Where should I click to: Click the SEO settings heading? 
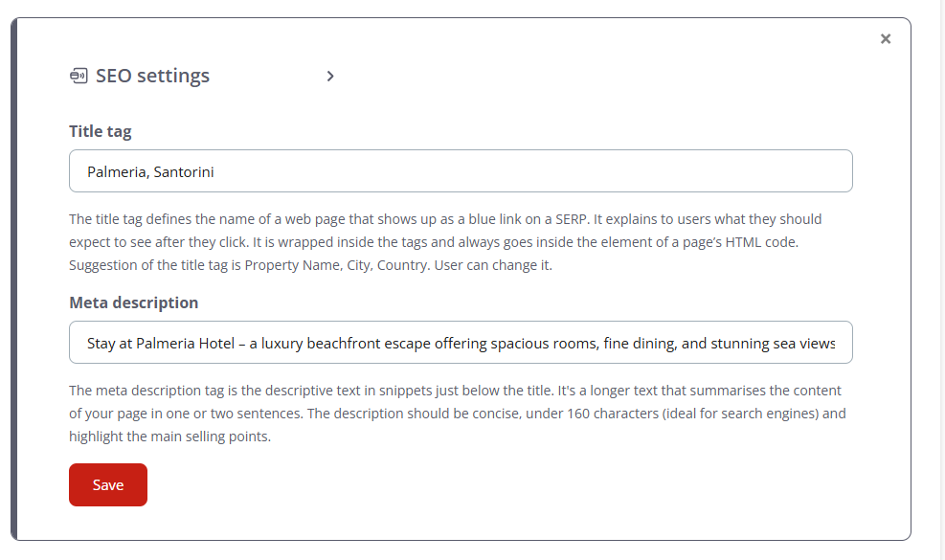coord(152,77)
